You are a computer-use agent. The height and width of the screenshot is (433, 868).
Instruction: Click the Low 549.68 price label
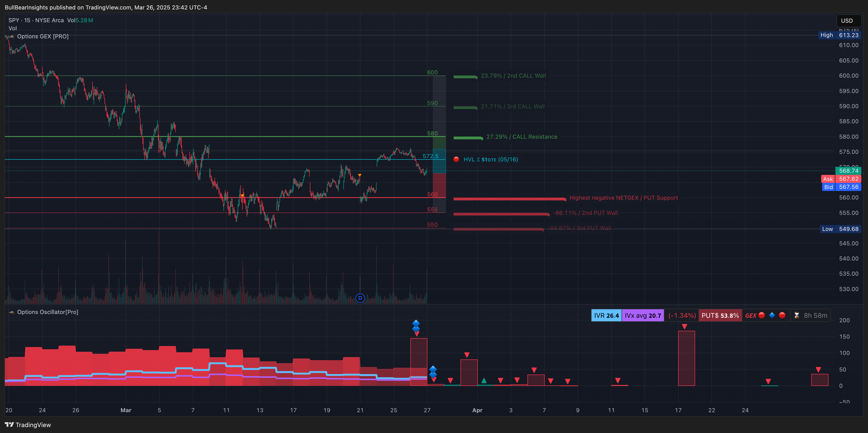click(x=840, y=229)
